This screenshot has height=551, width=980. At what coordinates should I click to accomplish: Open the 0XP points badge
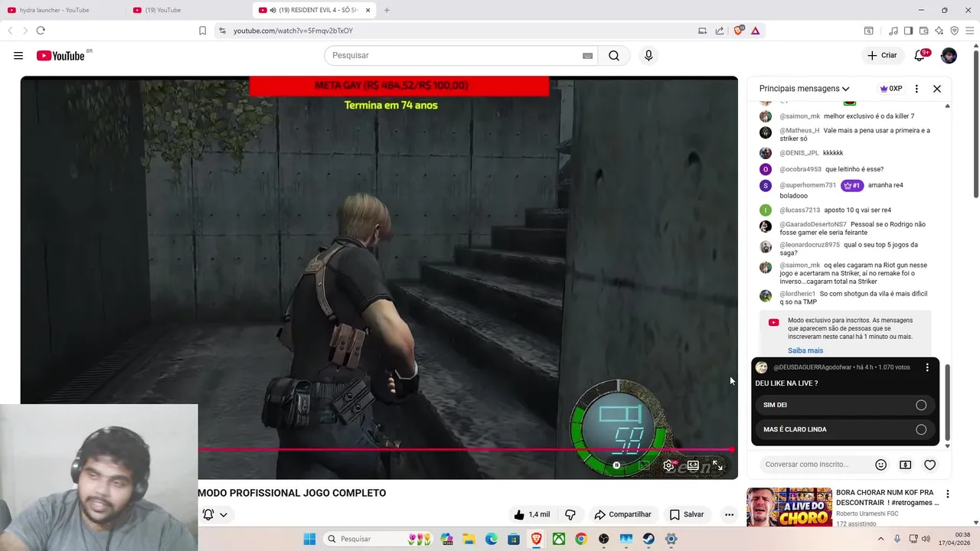[x=891, y=89]
